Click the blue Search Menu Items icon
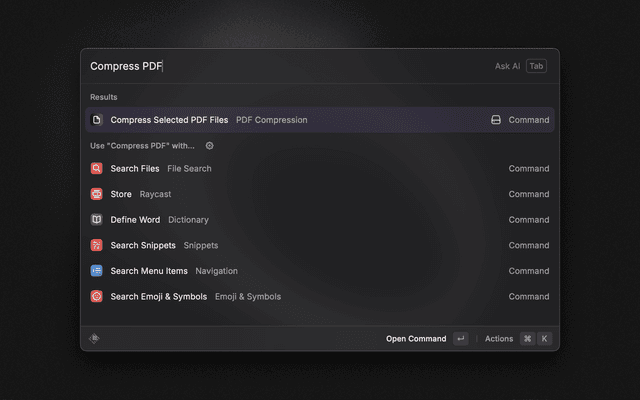Screen dimensions: 640x400 (97, 271)
